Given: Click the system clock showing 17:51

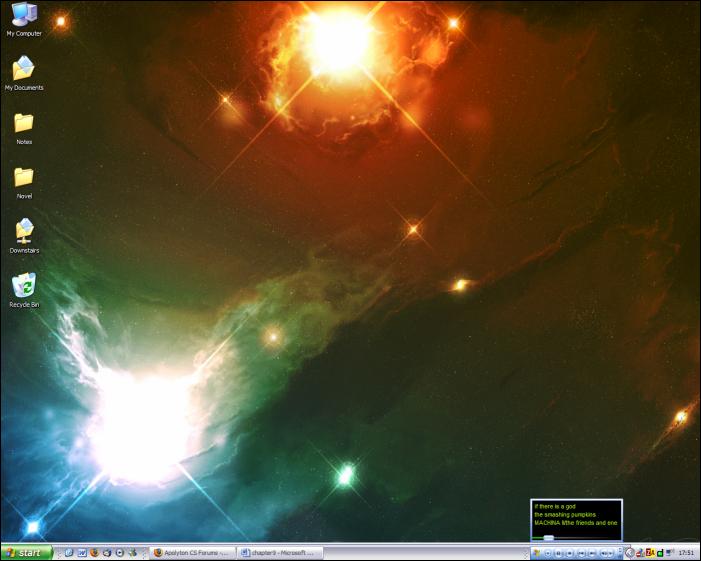Looking at the screenshot, I should click(686, 552).
